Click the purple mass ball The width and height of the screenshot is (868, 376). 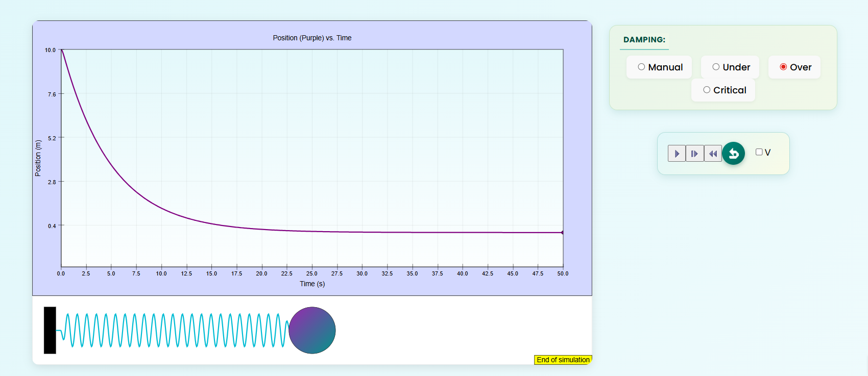pyautogui.click(x=312, y=330)
